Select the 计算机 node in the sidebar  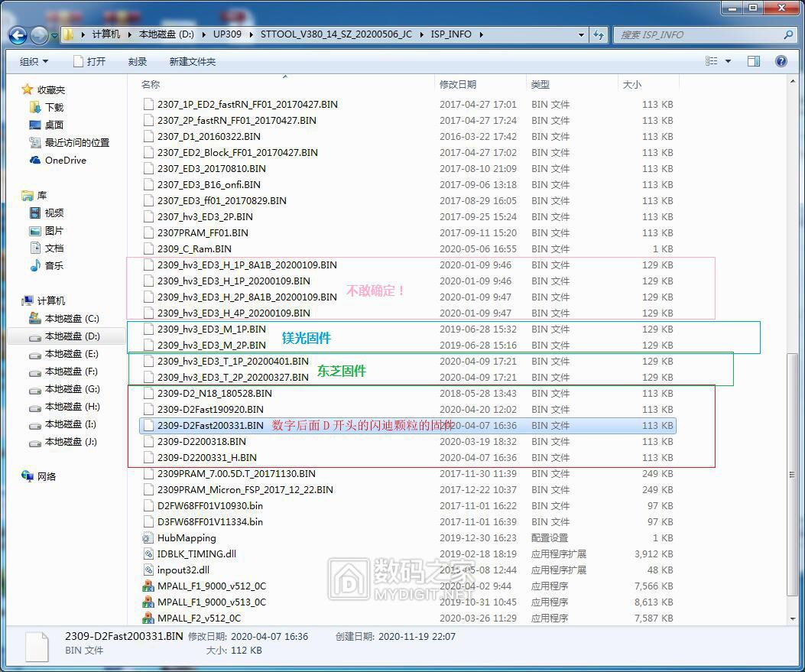click(x=50, y=300)
